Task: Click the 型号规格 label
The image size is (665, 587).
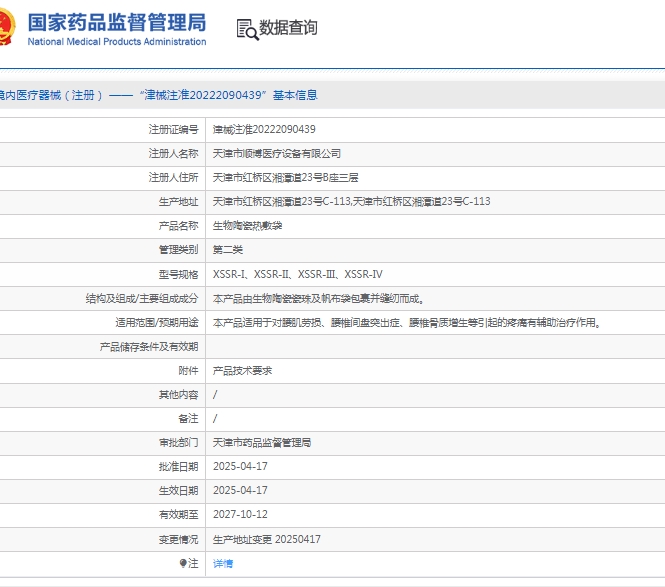Action: (x=178, y=274)
